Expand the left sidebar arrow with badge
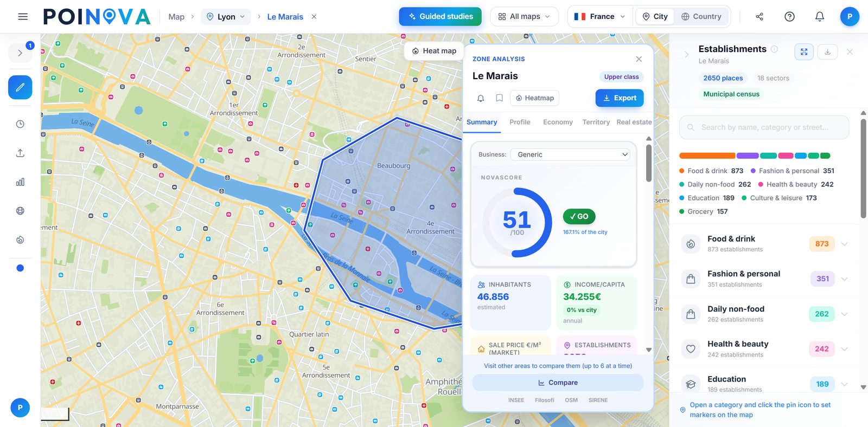 coord(20,53)
